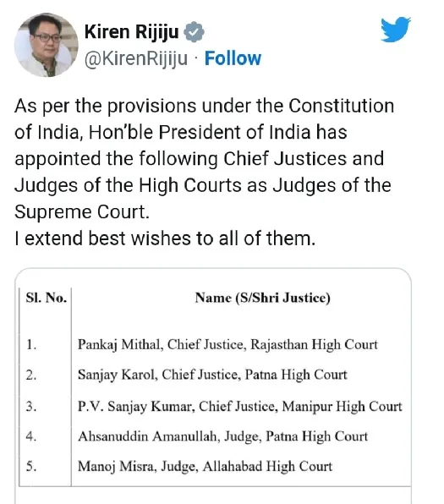This screenshot has height=504, width=444.
Task: Click the Sanjay Karol, Patna High Court entry
Action: (212, 375)
